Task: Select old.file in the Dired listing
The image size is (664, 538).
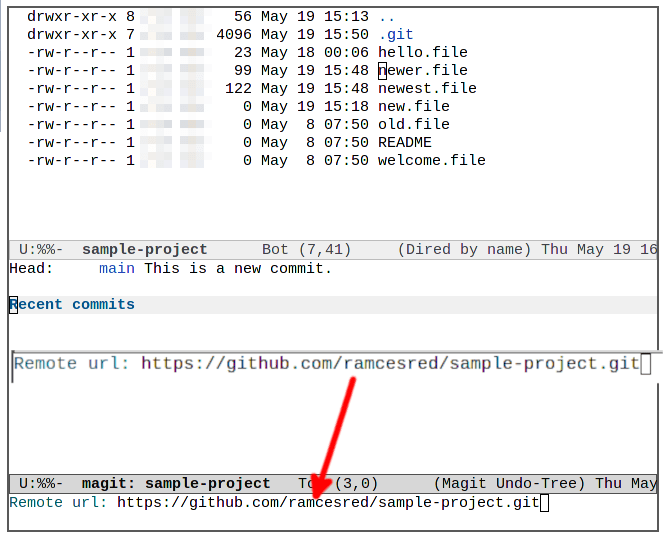Action: coord(414,124)
